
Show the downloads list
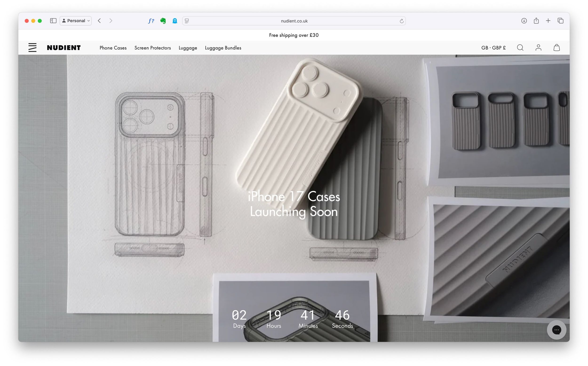tap(524, 21)
